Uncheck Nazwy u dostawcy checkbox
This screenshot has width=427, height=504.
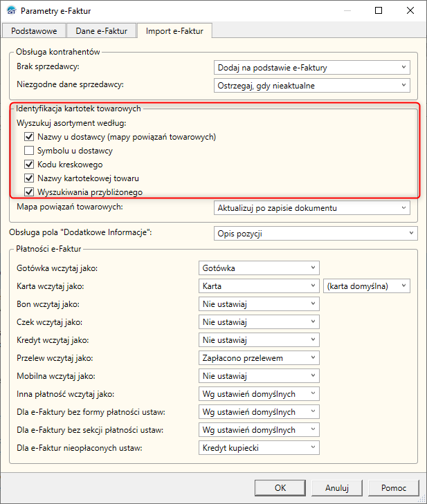29,137
